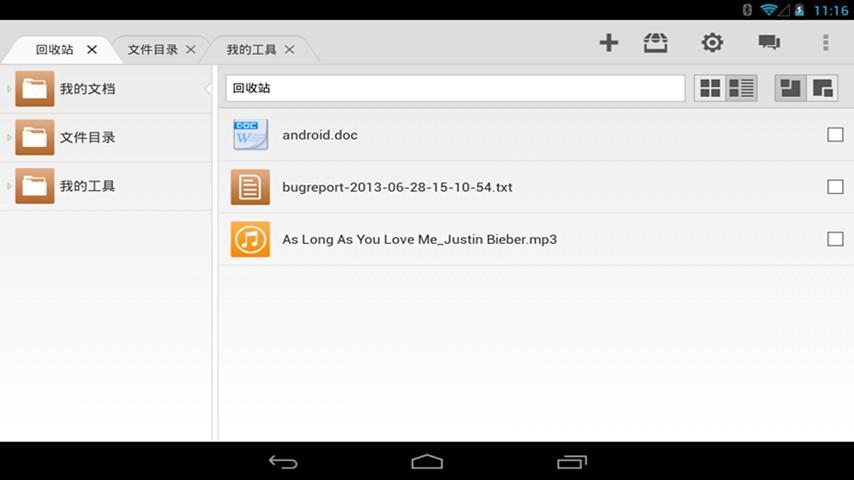
Task: Select the Justin Bieber mp3 checkbox
Action: (835, 239)
